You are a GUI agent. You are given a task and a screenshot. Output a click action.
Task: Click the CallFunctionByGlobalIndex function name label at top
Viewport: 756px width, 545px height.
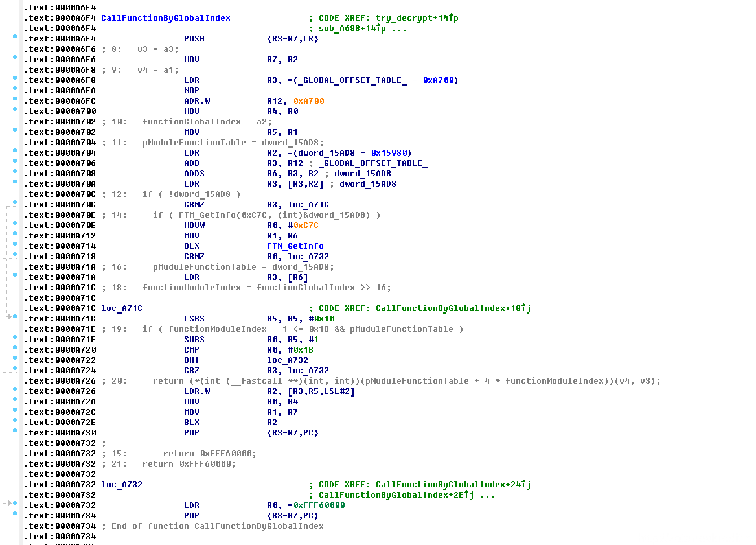[165, 18]
